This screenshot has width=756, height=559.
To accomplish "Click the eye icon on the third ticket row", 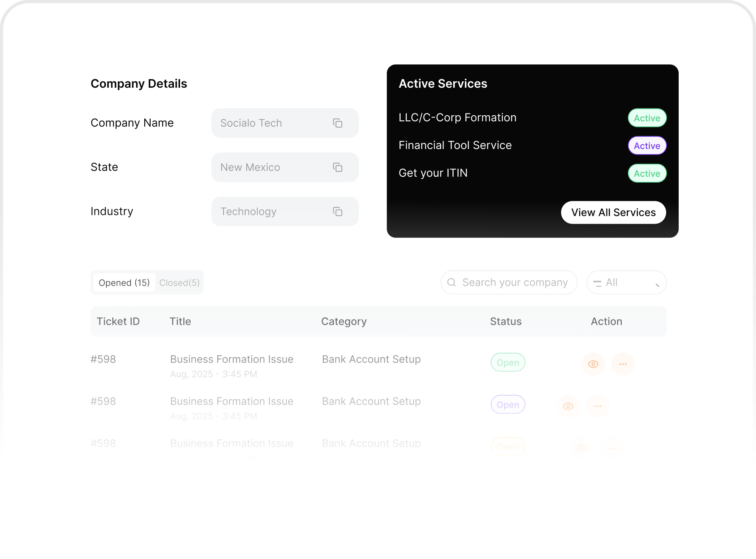I will pyautogui.click(x=581, y=448).
